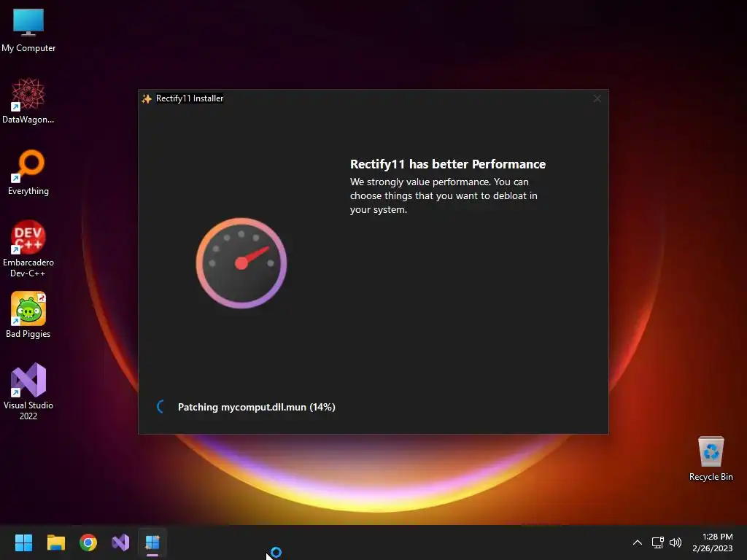The image size is (747, 560).
Task: Click the 'We strongly value performance' description text
Action: (x=444, y=195)
